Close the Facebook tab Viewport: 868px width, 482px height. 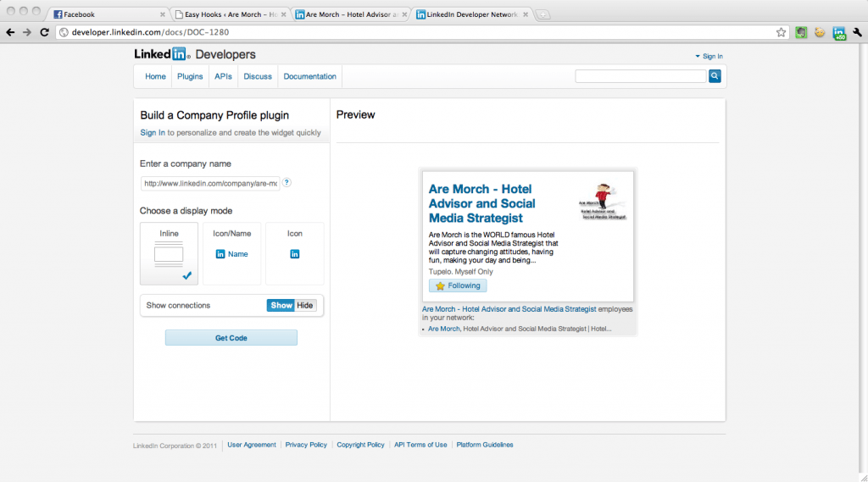[x=162, y=14]
